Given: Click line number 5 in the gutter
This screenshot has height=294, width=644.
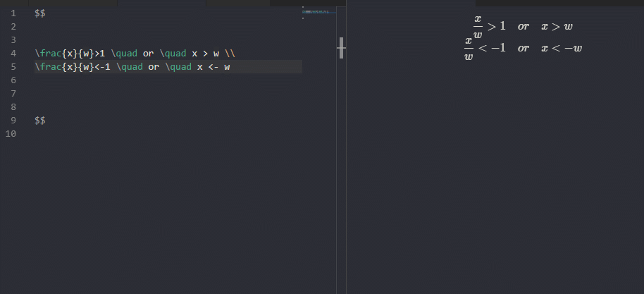Looking at the screenshot, I should (13, 67).
